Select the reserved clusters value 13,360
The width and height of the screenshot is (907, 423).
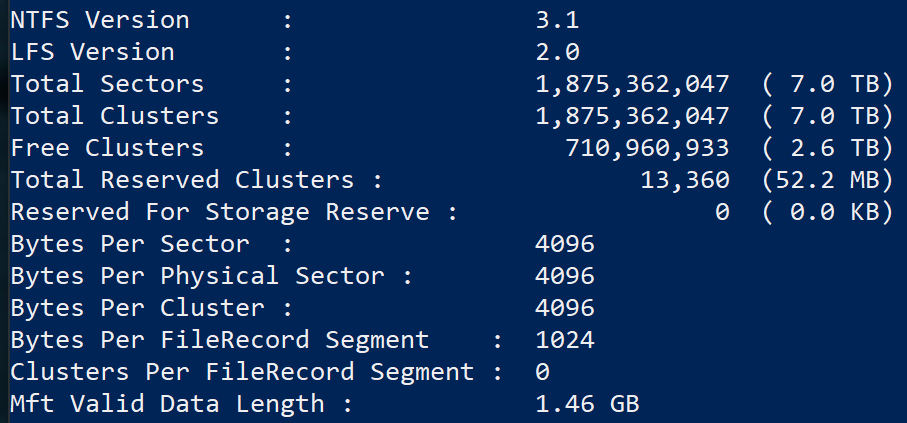(685, 179)
